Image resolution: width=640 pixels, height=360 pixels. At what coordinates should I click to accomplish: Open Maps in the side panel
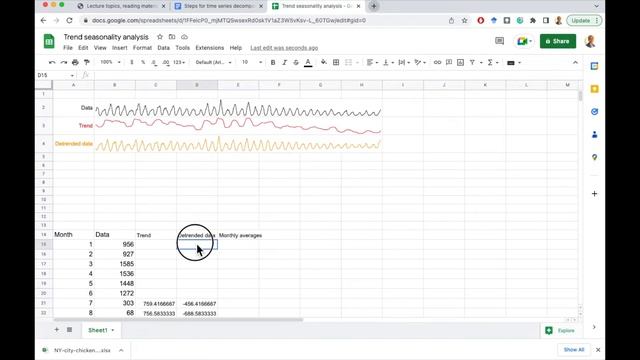pyautogui.click(x=594, y=157)
